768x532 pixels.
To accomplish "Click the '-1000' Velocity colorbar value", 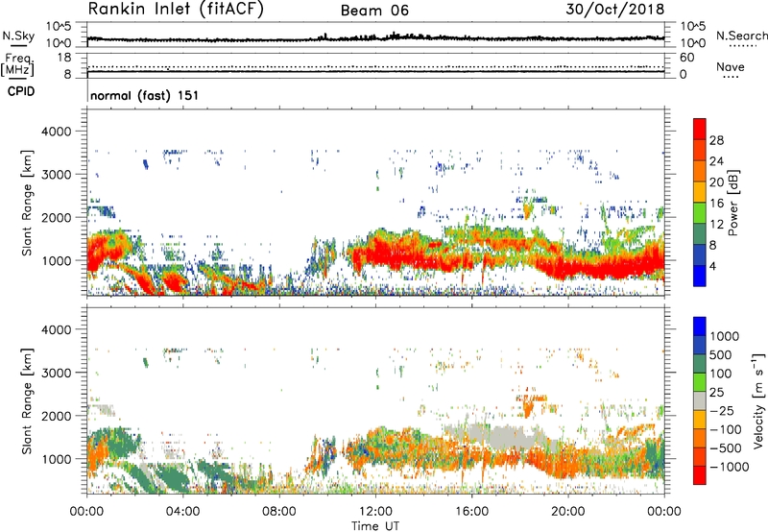I will coord(730,467).
